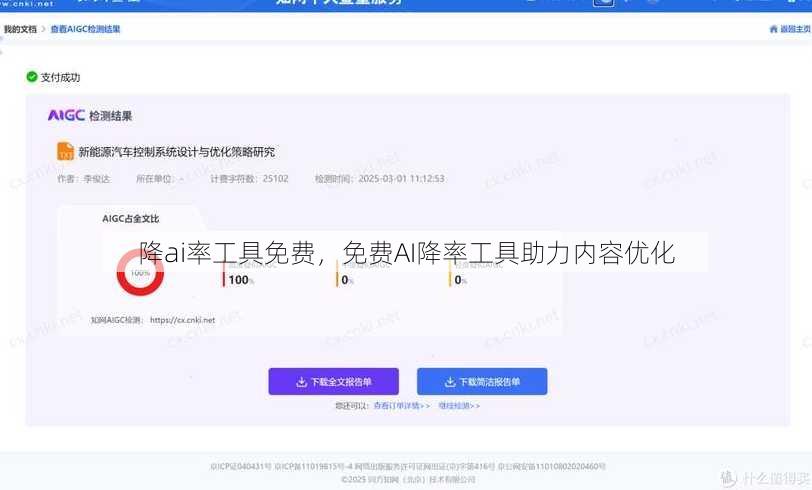This screenshot has width=812, height=490.
Task: Click the 所在单位 field
Action: pyautogui.click(x=160, y=179)
